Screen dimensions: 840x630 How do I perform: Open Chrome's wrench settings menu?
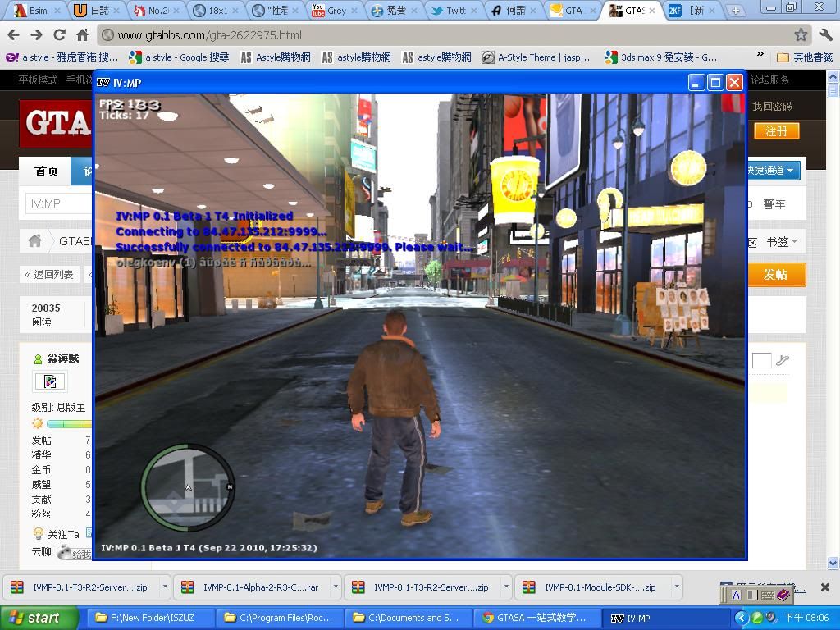[x=825, y=35]
